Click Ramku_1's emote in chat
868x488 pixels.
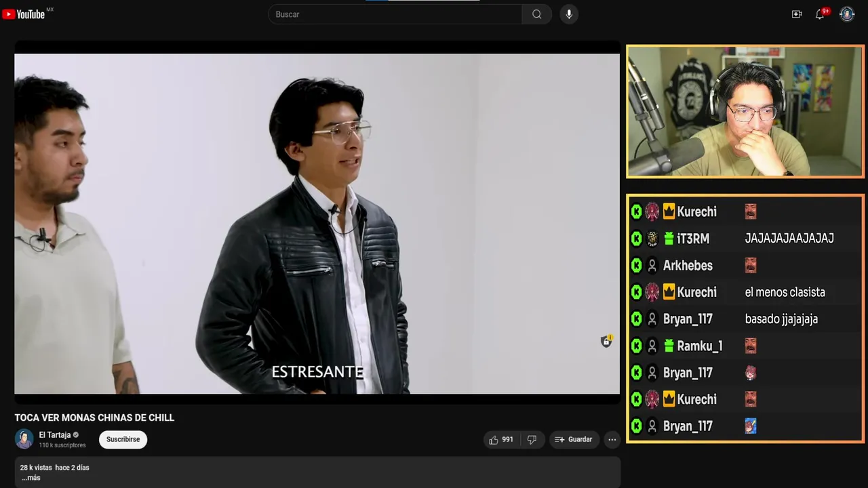coord(751,346)
